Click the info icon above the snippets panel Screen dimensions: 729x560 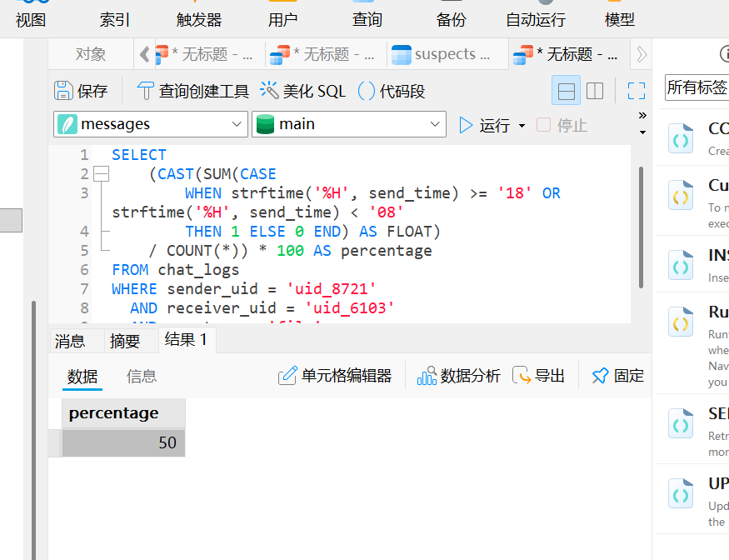click(x=724, y=53)
